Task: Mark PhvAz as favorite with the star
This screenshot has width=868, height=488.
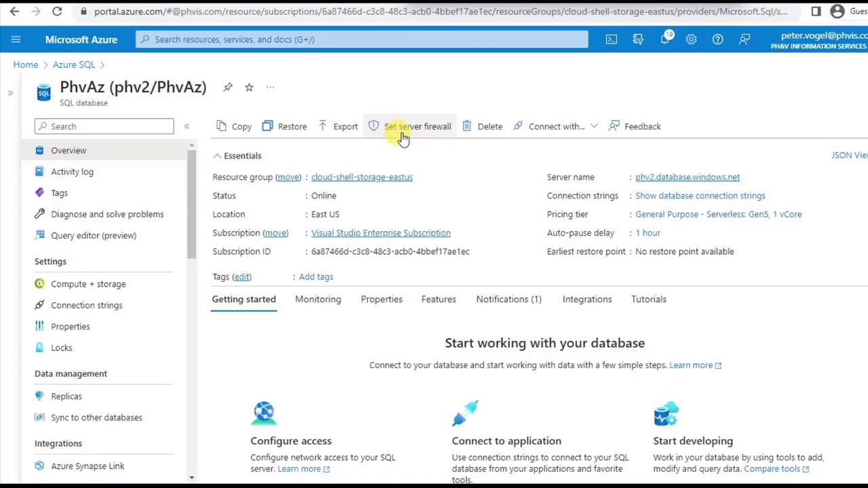Action: pos(249,87)
